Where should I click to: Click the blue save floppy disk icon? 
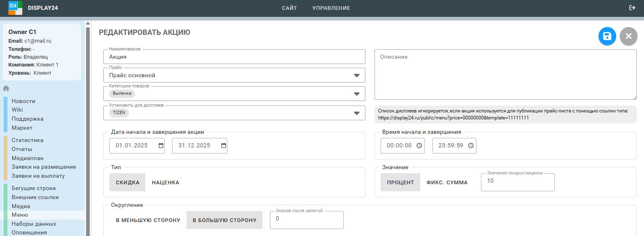(607, 36)
